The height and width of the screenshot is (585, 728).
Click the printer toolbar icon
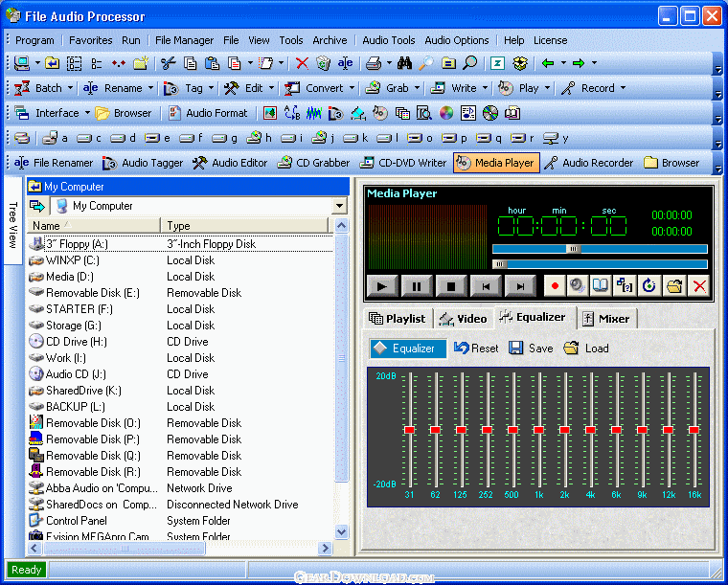tap(374, 63)
